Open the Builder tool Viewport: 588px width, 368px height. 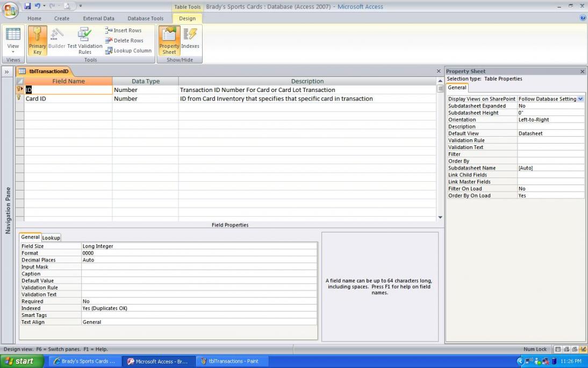[x=56, y=40]
